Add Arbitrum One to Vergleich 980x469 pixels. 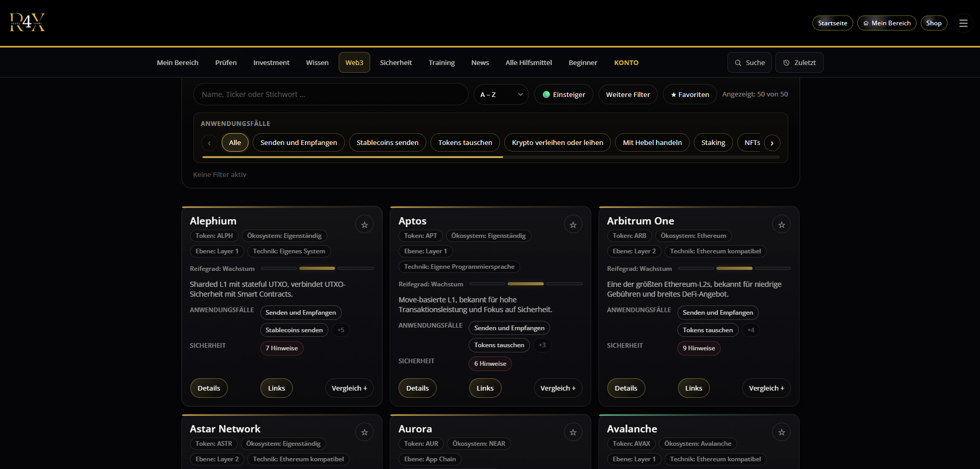pyautogui.click(x=766, y=388)
